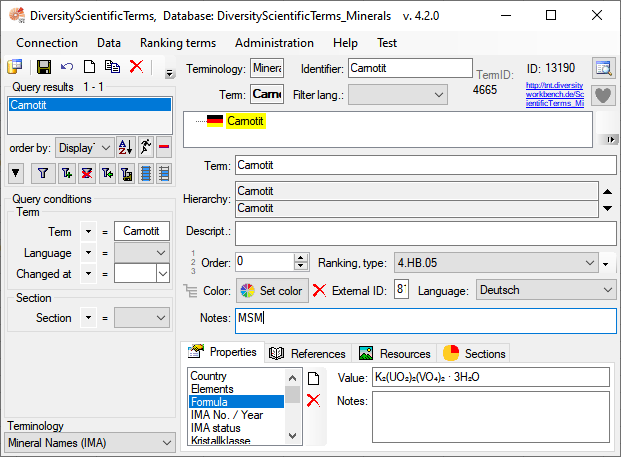The height and width of the screenshot is (457, 621).
Task: Switch to the References tab
Action: pos(308,353)
